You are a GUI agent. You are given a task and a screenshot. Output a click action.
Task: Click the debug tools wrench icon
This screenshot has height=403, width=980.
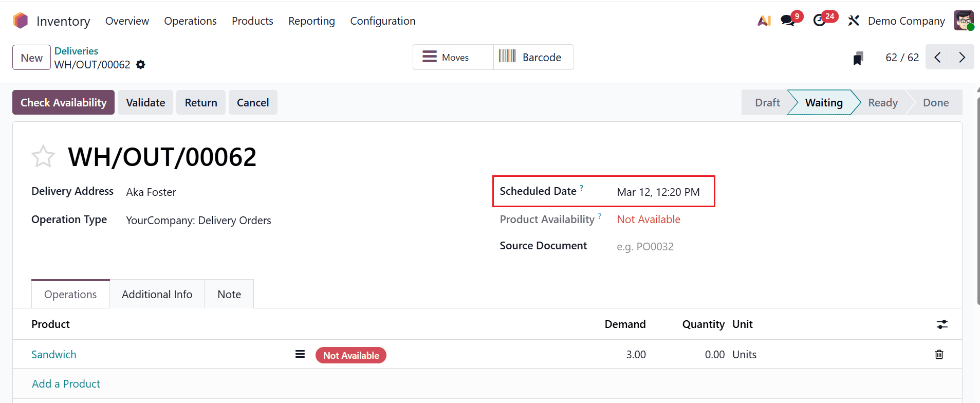tap(854, 21)
